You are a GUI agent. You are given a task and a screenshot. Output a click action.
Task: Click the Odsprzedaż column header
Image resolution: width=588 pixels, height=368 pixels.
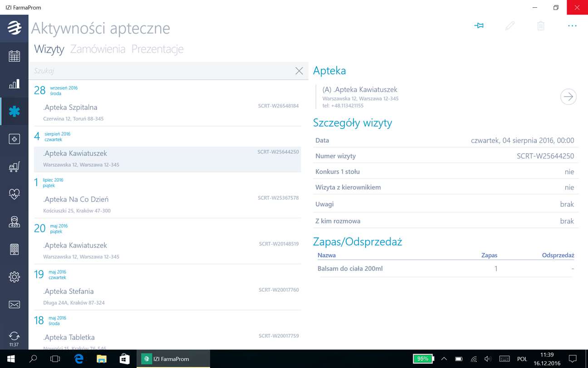click(x=558, y=255)
